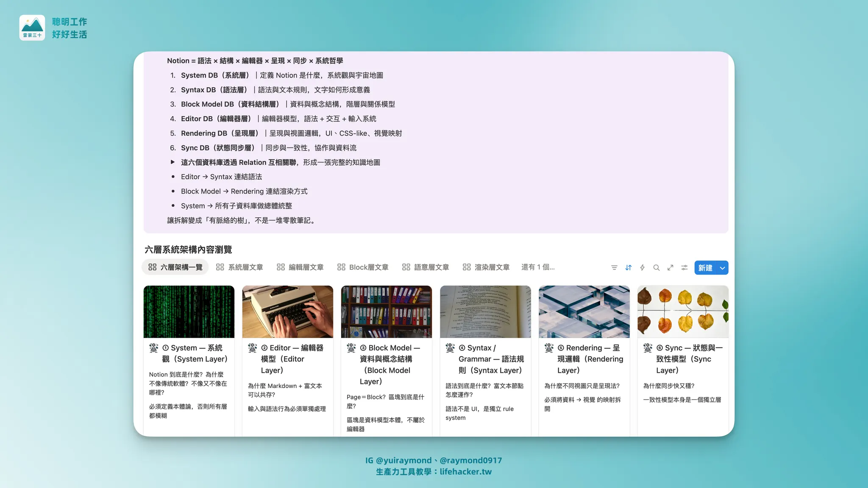Screen dimensions: 868x488
Task: Open the Block Model card bookshelf cover
Action: [x=386, y=312]
